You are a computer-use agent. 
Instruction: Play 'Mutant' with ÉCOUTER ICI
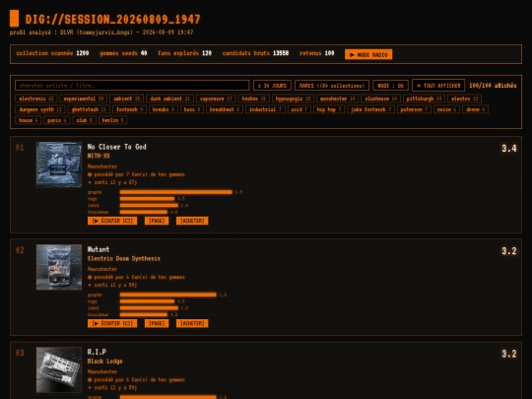(112, 324)
